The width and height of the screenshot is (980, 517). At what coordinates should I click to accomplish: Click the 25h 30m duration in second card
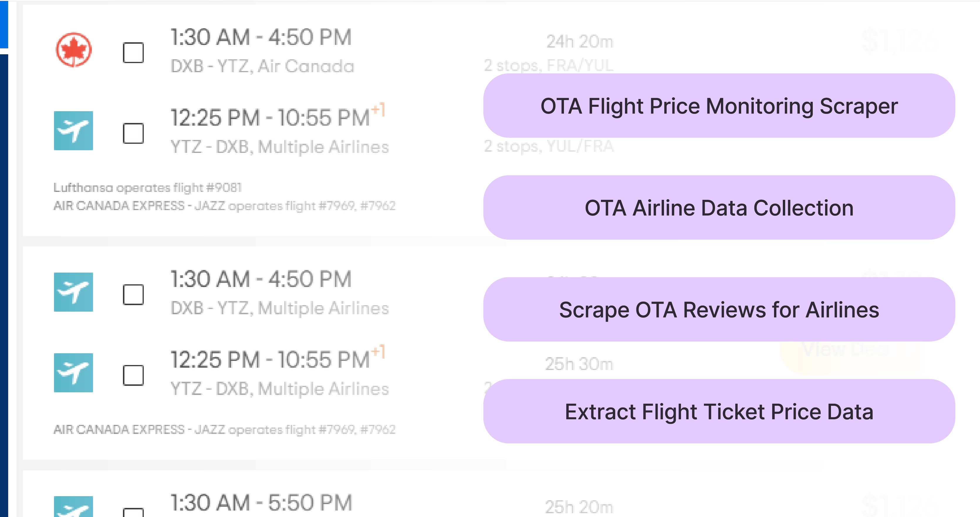579,364
